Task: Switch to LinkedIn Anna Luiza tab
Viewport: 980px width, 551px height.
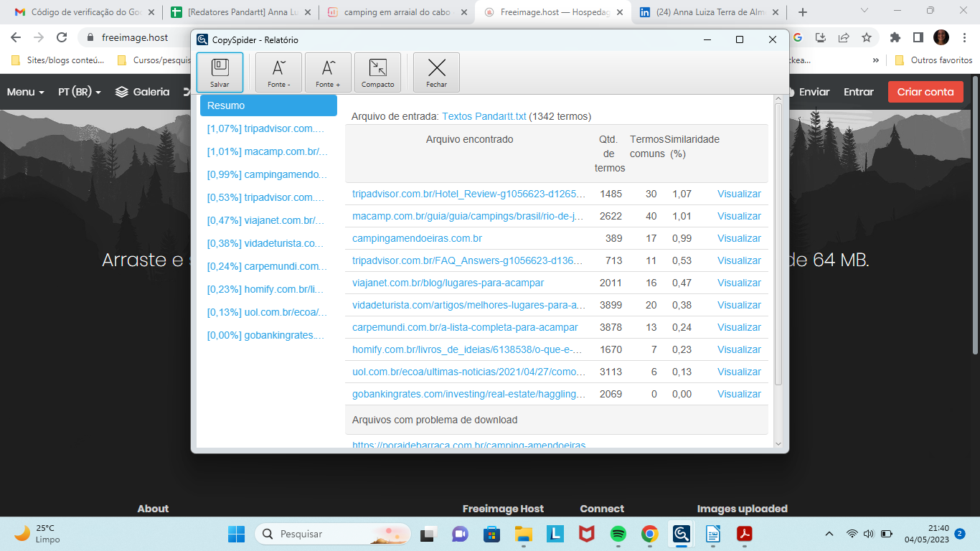Action: point(707,12)
